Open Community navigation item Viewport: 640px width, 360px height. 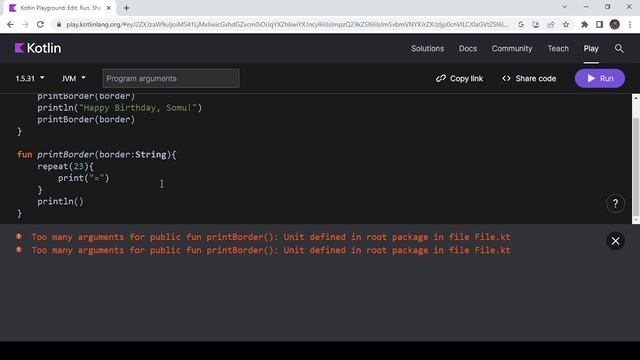512,49
